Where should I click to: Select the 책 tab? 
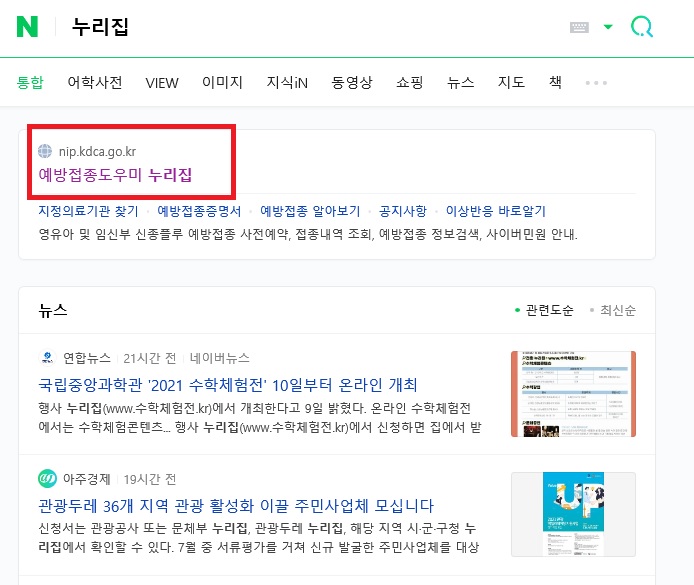point(555,82)
